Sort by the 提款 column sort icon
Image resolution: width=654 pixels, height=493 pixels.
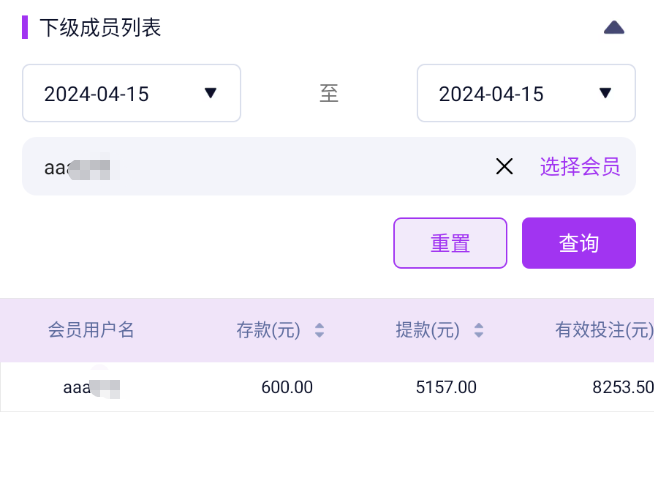pos(479,330)
